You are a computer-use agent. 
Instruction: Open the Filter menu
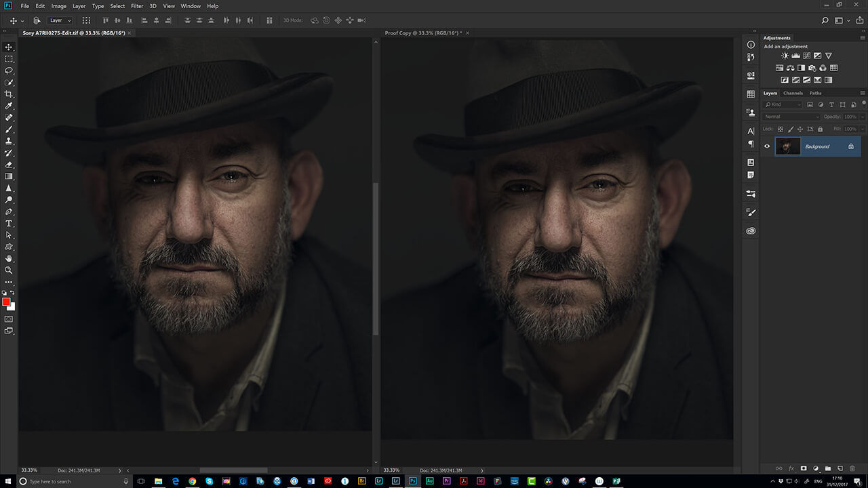(137, 6)
